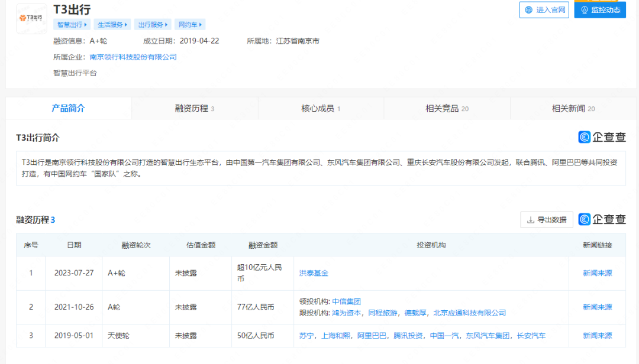Click the 智慧出行平台 description text

coord(75,73)
